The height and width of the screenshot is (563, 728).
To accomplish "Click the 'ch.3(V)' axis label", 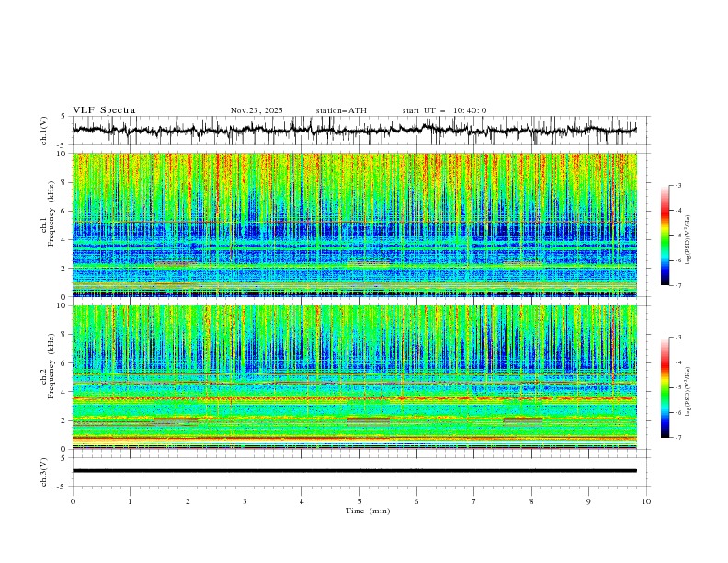I will (x=43, y=472).
